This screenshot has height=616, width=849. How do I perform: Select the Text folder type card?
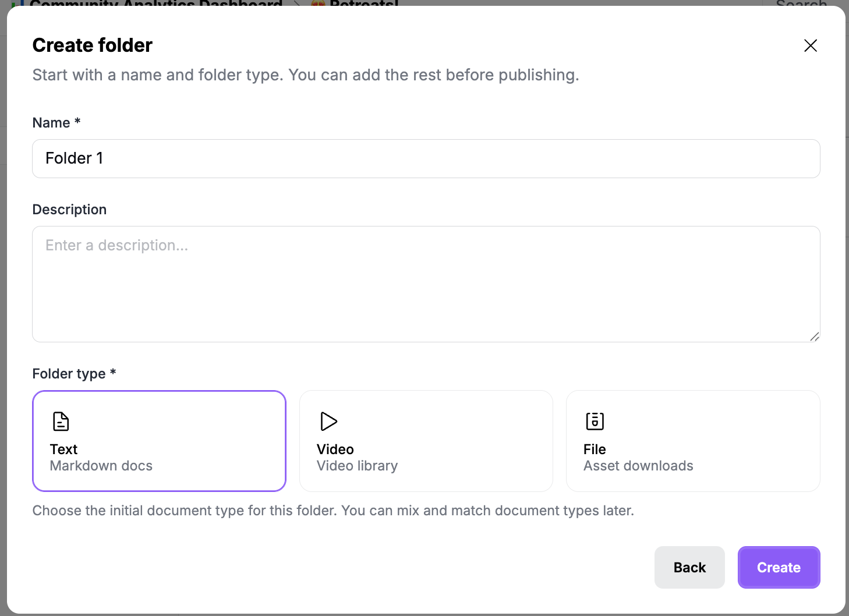(159, 441)
